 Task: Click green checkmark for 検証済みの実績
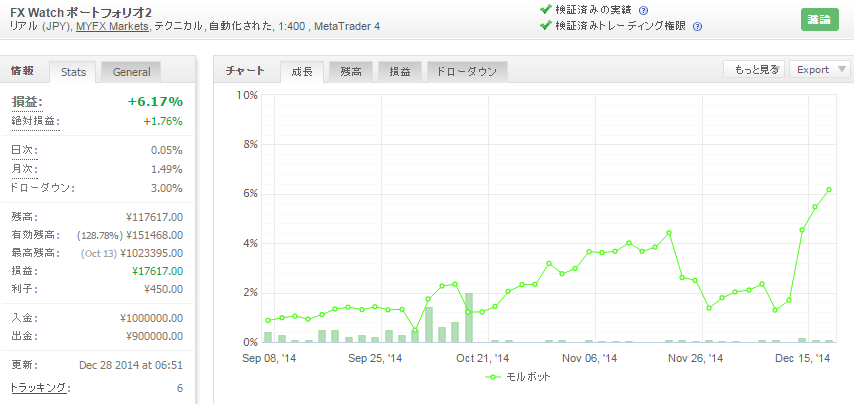point(545,9)
